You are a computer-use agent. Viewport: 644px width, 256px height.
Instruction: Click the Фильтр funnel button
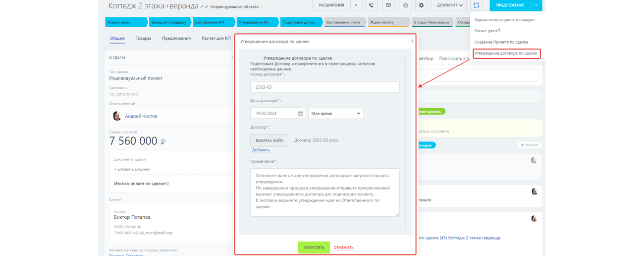(x=529, y=145)
